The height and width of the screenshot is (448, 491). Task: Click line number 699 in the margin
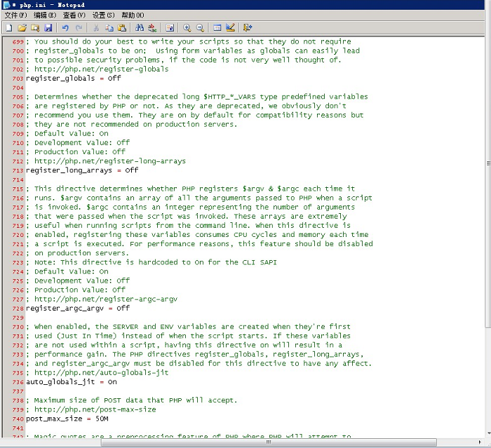point(18,42)
